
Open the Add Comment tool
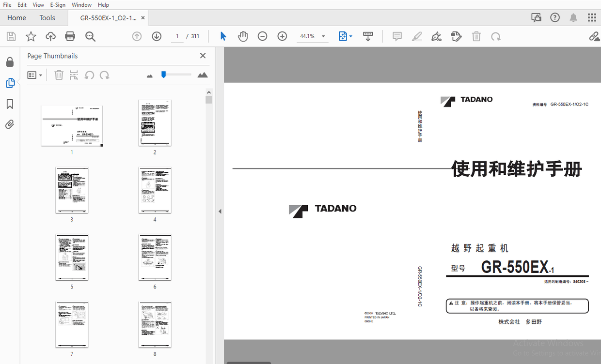[x=397, y=36]
